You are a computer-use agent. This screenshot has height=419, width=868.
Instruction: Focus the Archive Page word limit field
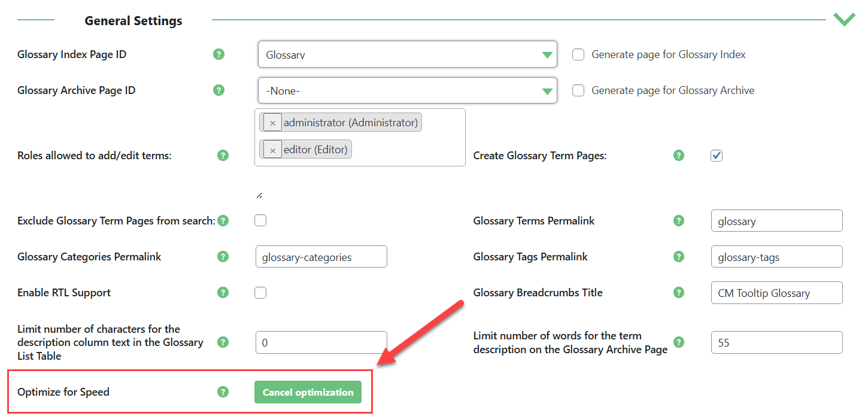click(x=777, y=342)
